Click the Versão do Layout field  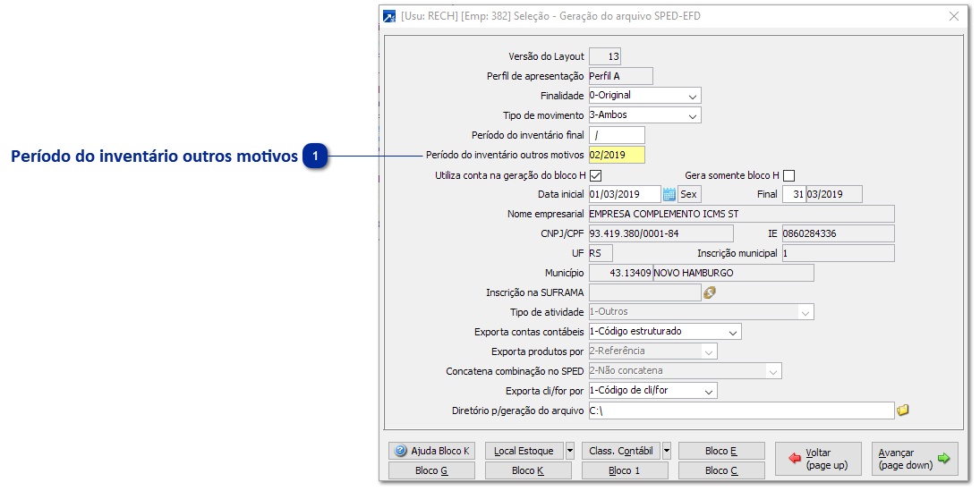point(605,57)
